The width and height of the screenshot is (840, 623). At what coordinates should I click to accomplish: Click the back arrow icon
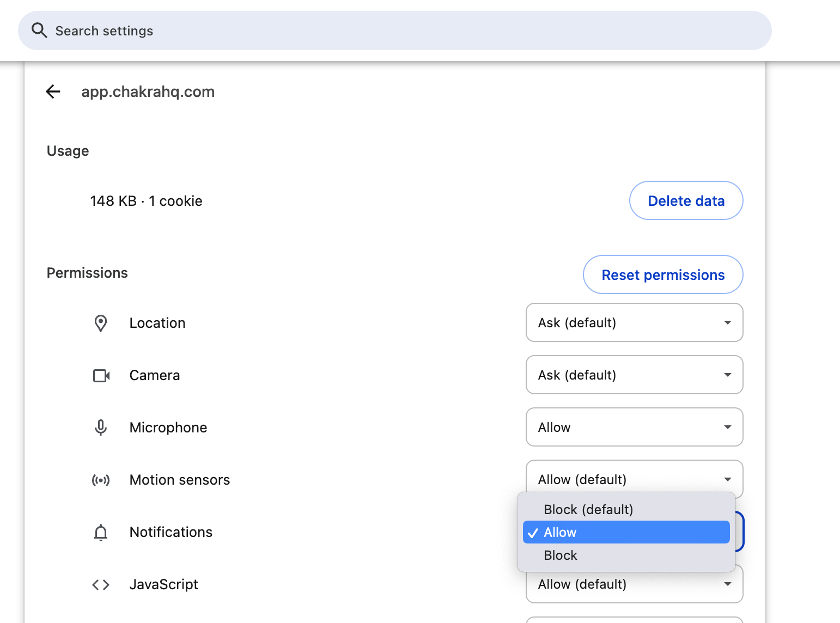[53, 91]
